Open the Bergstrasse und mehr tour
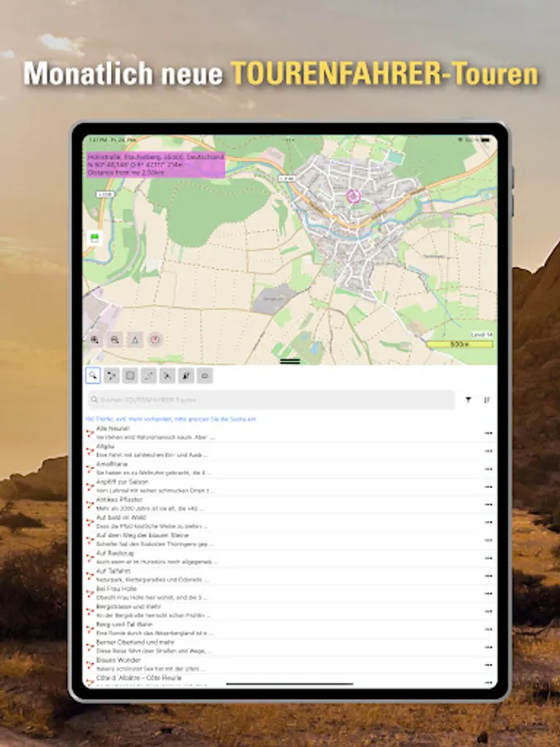The height and width of the screenshot is (747, 560). coord(290,611)
